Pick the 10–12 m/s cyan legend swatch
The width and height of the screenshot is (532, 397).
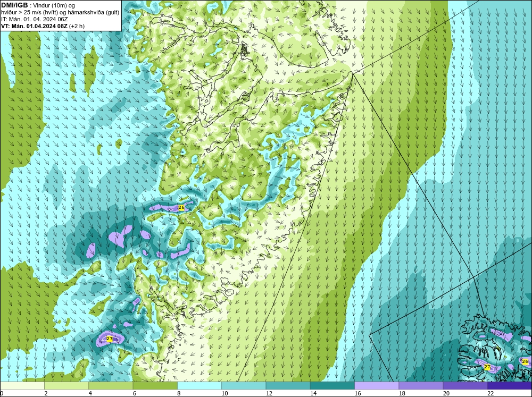pyautogui.click(x=244, y=385)
